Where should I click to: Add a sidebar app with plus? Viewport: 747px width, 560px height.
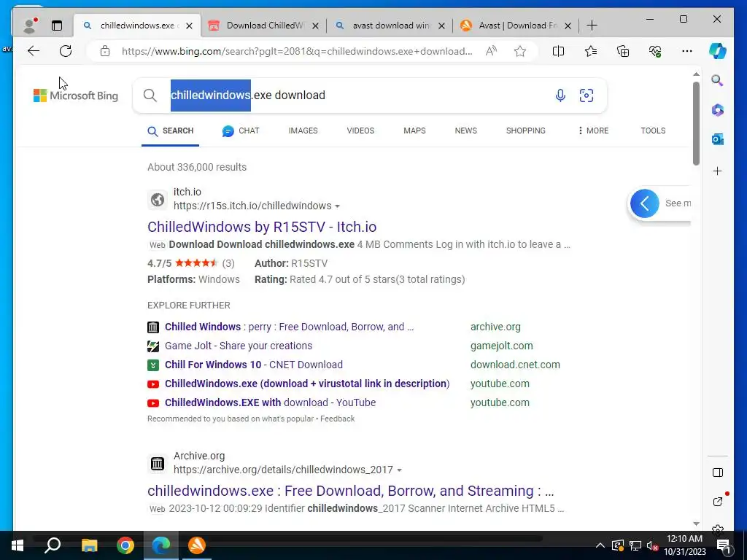[x=718, y=171]
